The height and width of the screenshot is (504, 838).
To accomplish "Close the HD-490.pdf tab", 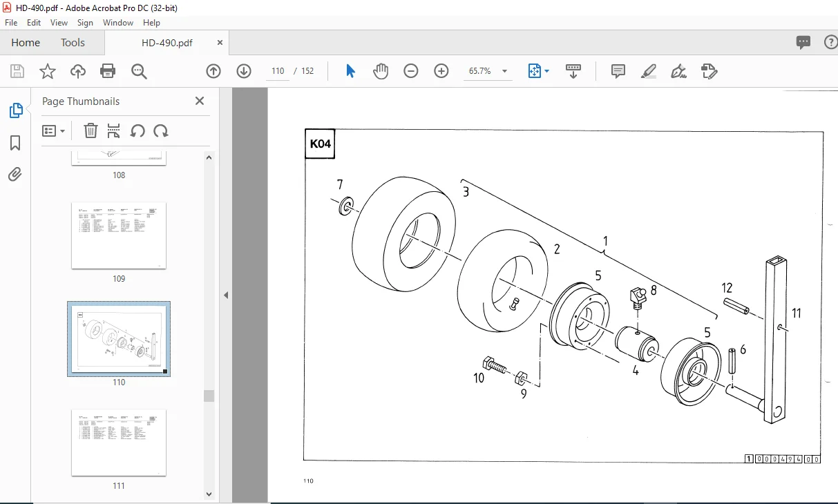I will point(220,42).
